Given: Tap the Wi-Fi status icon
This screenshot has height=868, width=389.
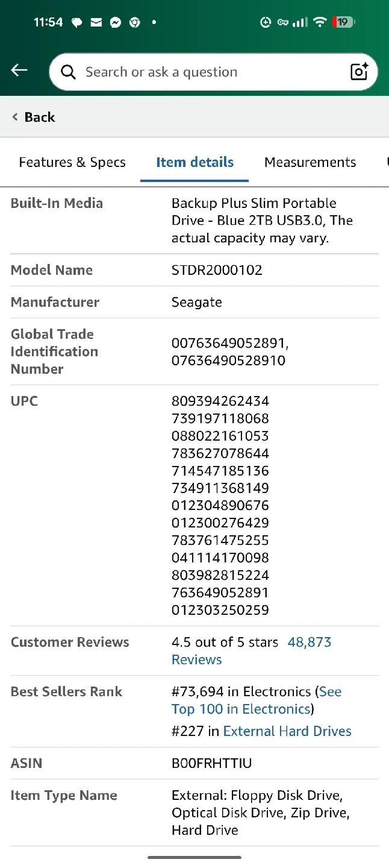Looking at the screenshot, I should pyautogui.click(x=320, y=22).
